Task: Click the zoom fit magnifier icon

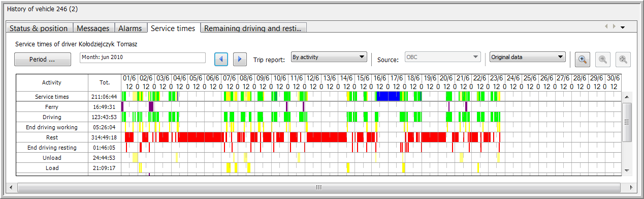Action: (x=623, y=59)
